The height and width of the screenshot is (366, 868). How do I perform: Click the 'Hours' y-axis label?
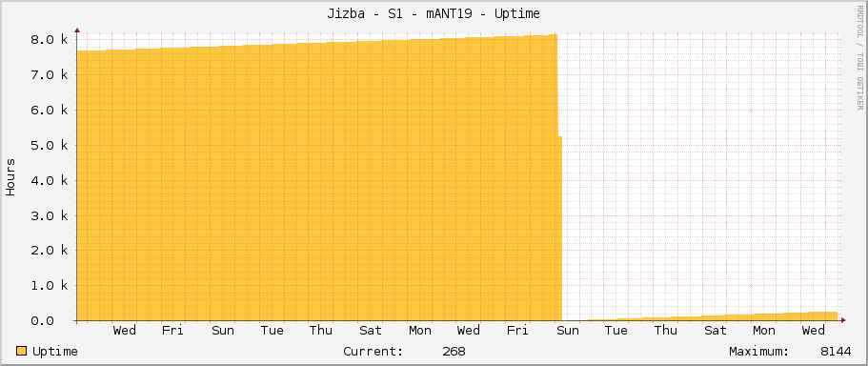[10, 177]
